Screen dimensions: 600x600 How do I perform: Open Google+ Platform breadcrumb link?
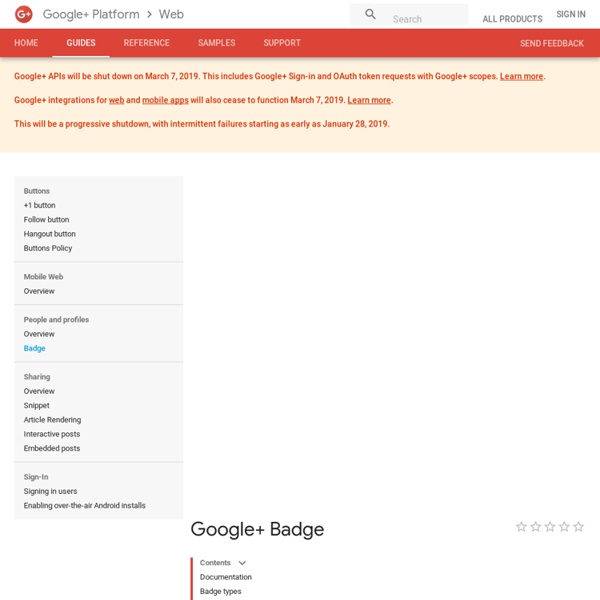click(x=91, y=14)
